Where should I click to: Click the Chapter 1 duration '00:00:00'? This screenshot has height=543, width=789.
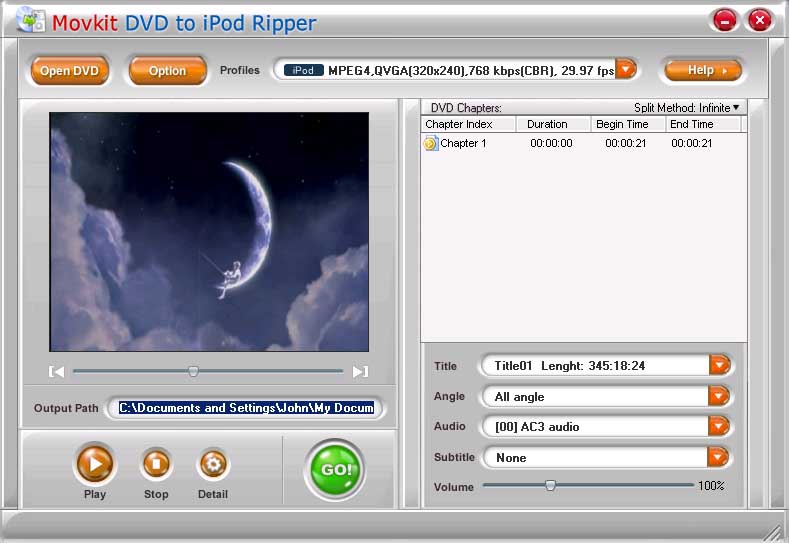pyautogui.click(x=551, y=143)
